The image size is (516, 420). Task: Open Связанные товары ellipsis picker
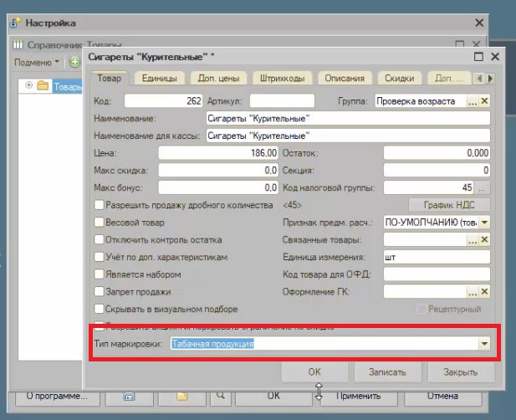click(x=473, y=240)
